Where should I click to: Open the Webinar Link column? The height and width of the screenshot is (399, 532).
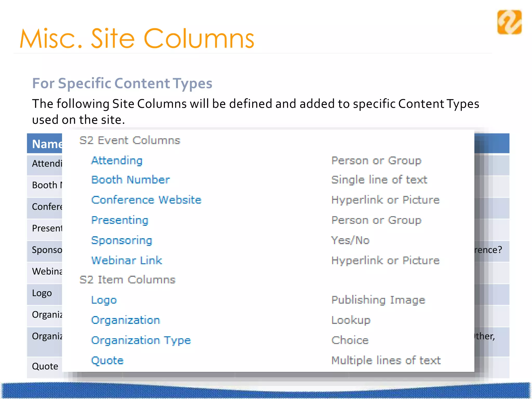click(x=127, y=261)
